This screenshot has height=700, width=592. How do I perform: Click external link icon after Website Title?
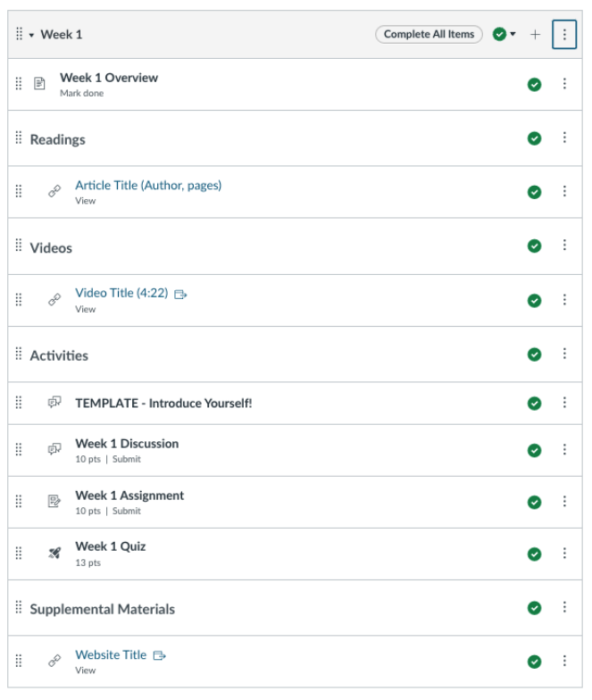pyautogui.click(x=159, y=655)
